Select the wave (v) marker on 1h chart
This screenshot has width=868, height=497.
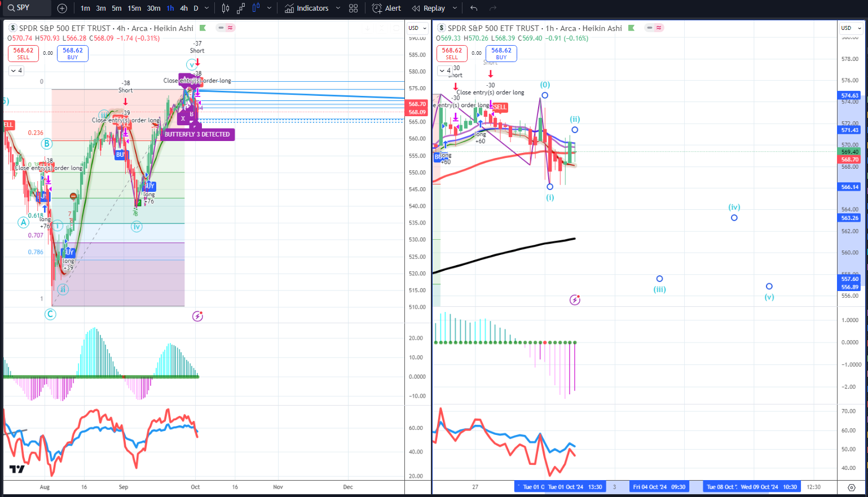tap(769, 287)
